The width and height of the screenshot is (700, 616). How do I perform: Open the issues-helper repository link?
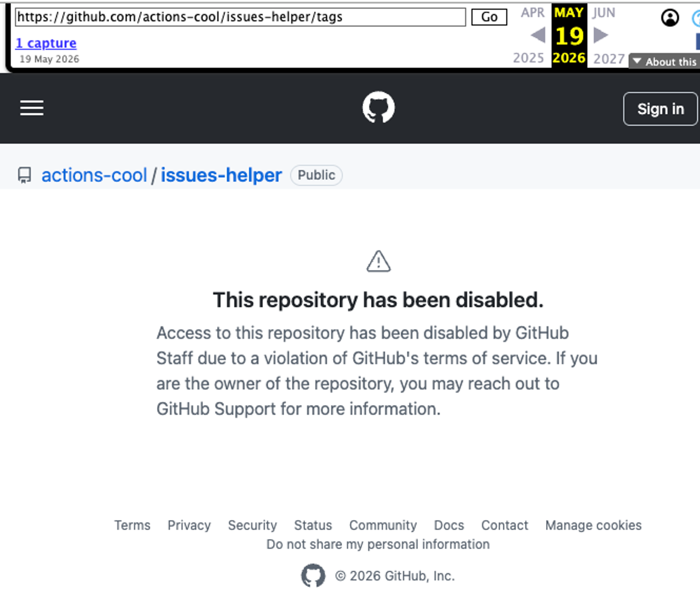tap(221, 175)
